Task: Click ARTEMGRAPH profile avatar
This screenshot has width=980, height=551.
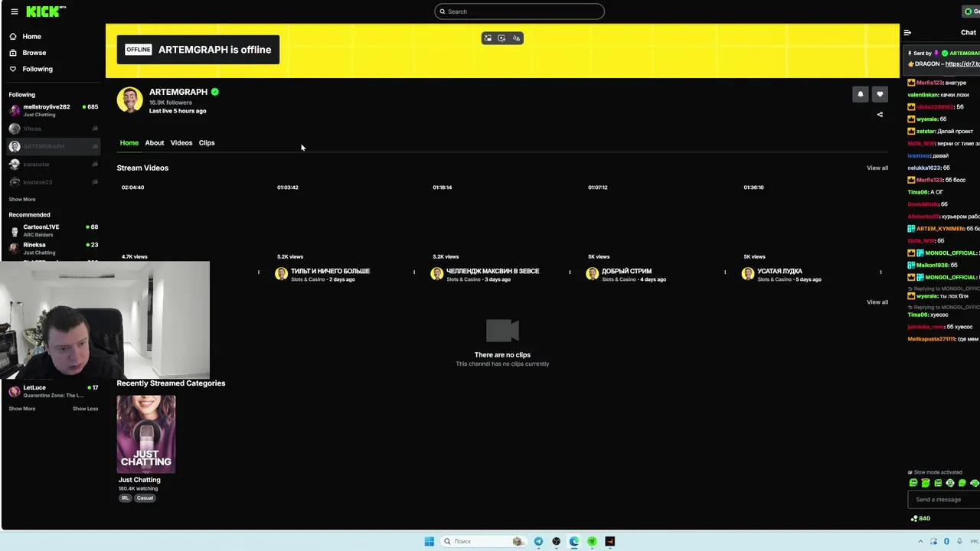Action: point(129,100)
